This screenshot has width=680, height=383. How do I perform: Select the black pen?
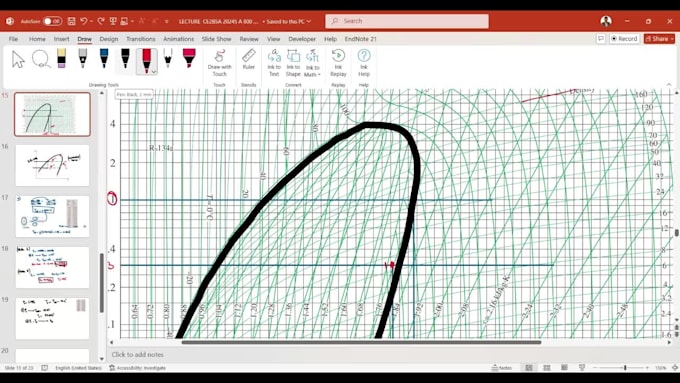click(125, 58)
